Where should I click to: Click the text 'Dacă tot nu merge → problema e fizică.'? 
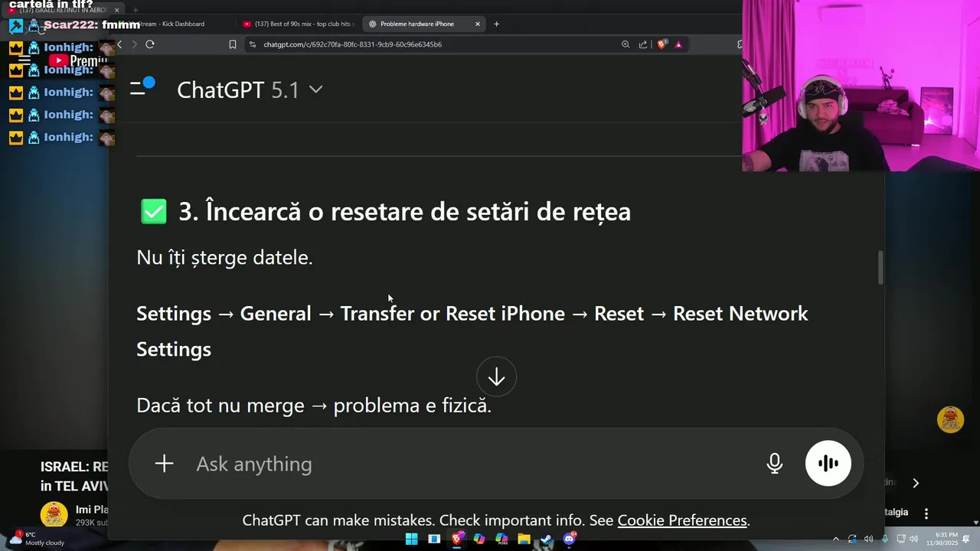click(314, 406)
